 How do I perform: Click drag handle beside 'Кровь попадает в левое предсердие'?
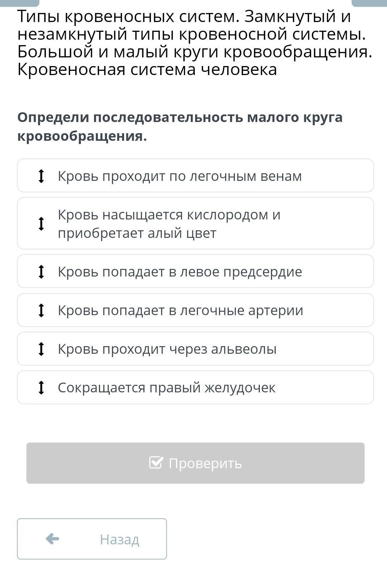(x=41, y=271)
